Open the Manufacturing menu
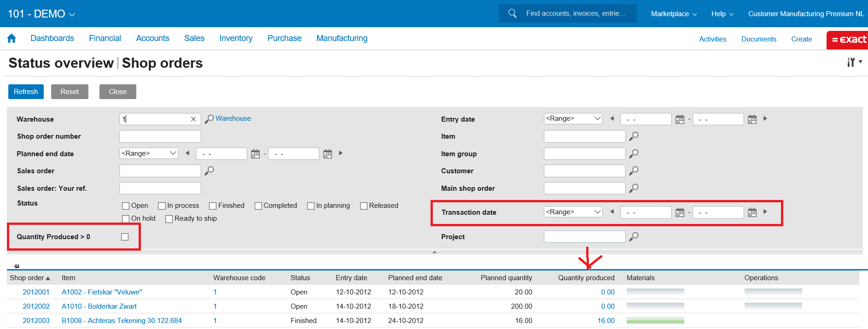This screenshot has height=329, width=868. (x=342, y=38)
